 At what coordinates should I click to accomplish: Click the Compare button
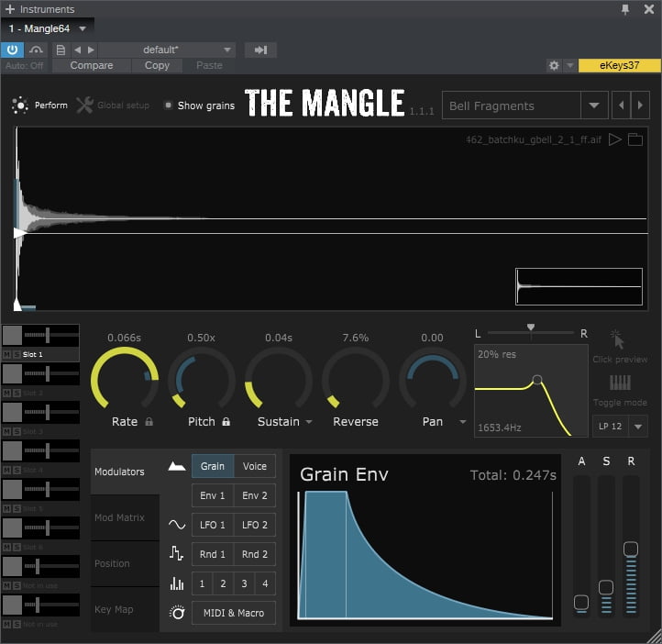[92, 65]
